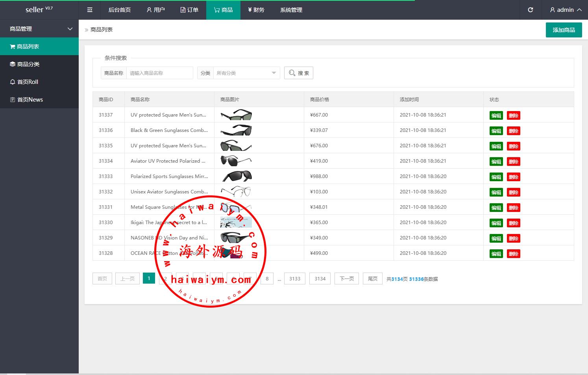Go to page 3134 in pagination
This screenshot has width=588, height=375.
point(320,278)
